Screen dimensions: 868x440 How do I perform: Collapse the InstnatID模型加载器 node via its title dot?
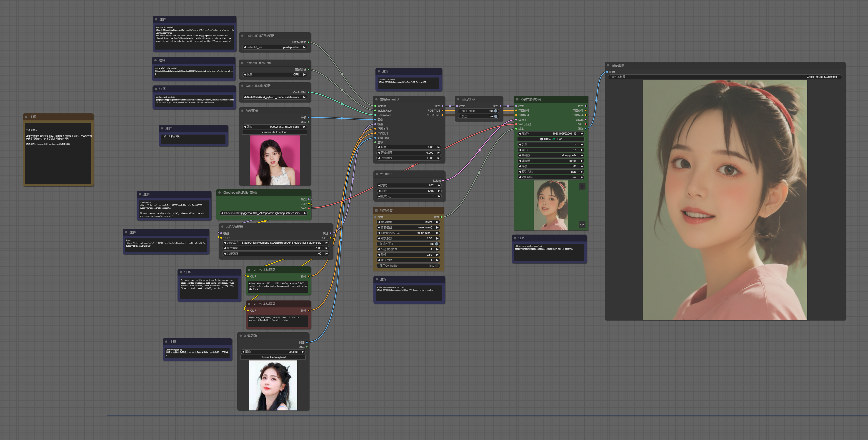[x=242, y=36]
